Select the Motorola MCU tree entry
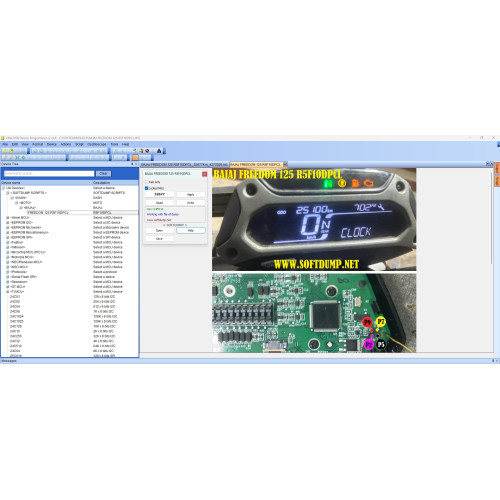 point(22,257)
